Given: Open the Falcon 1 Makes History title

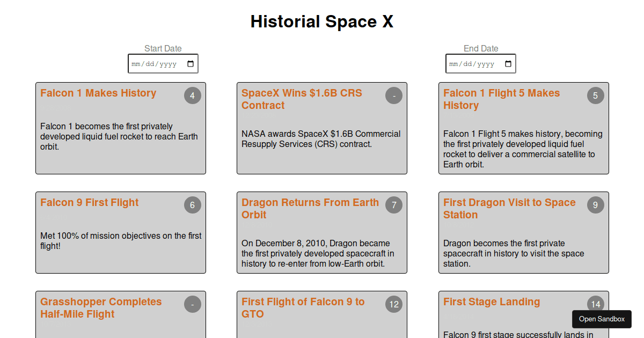Looking at the screenshot, I should (x=98, y=93).
